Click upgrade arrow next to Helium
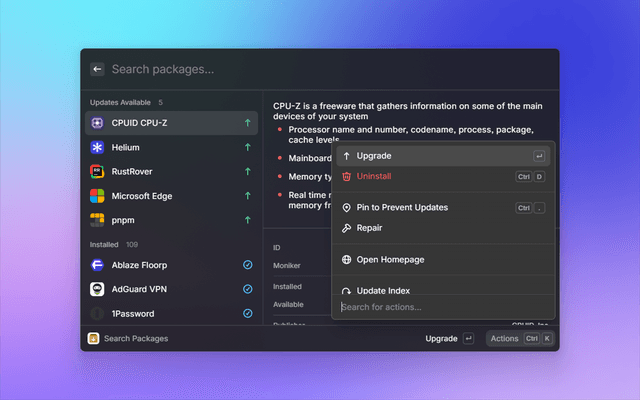640x400 pixels. pos(247,147)
